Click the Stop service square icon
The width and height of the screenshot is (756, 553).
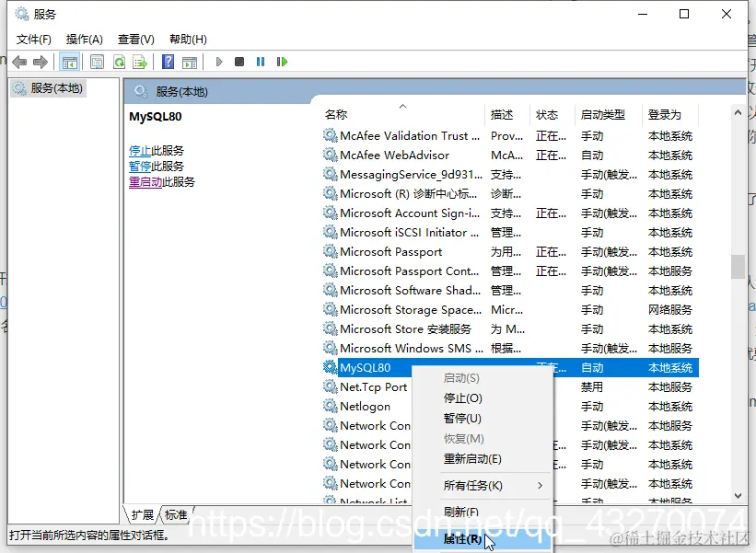pyautogui.click(x=239, y=62)
